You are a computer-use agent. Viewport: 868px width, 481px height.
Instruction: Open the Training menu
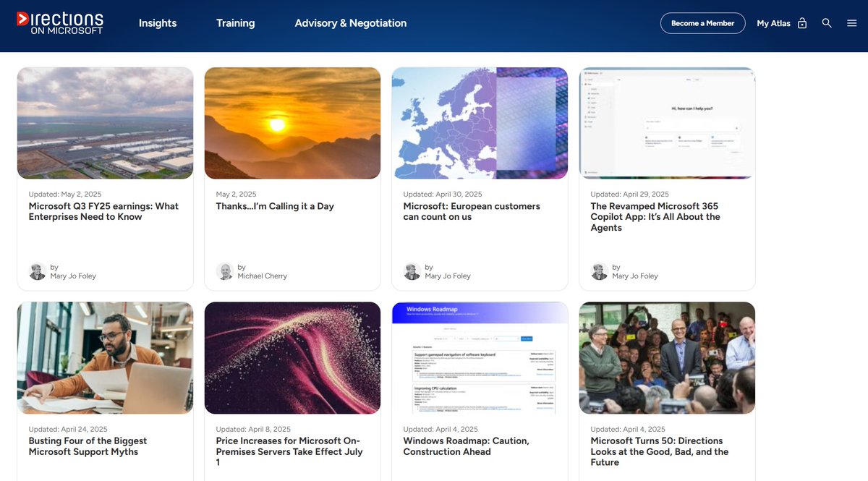tap(235, 23)
